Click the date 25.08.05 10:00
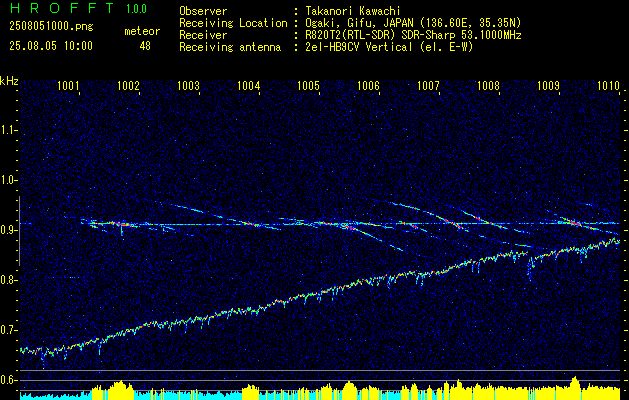Image resolution: width=629 pixels, height=400 pixels. (51, 46)
